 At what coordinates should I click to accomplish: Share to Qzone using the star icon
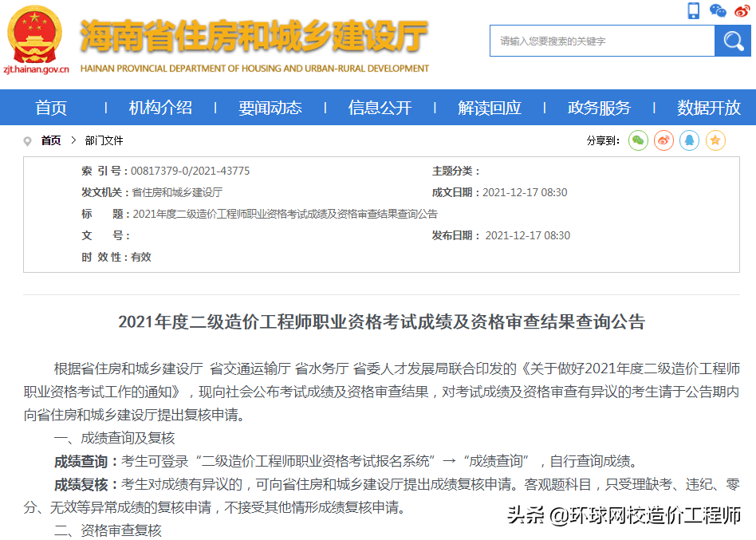tap(715, 140)
